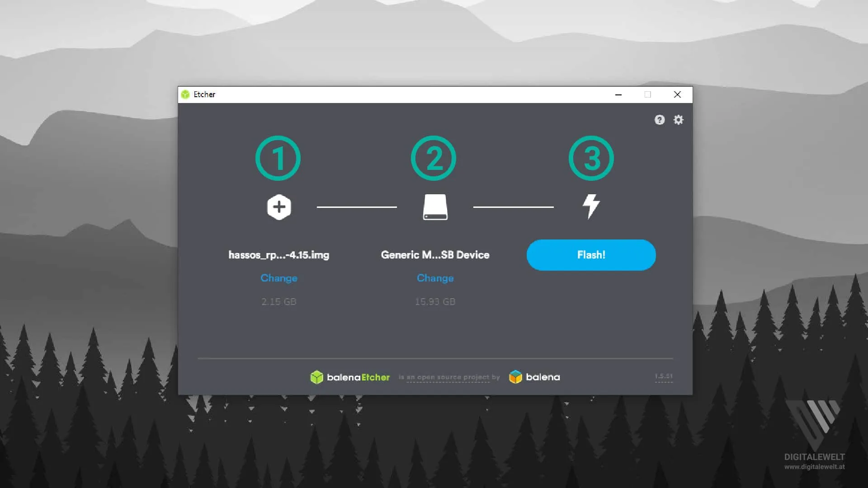Select the drive name Generic M...SB Device

435,255
